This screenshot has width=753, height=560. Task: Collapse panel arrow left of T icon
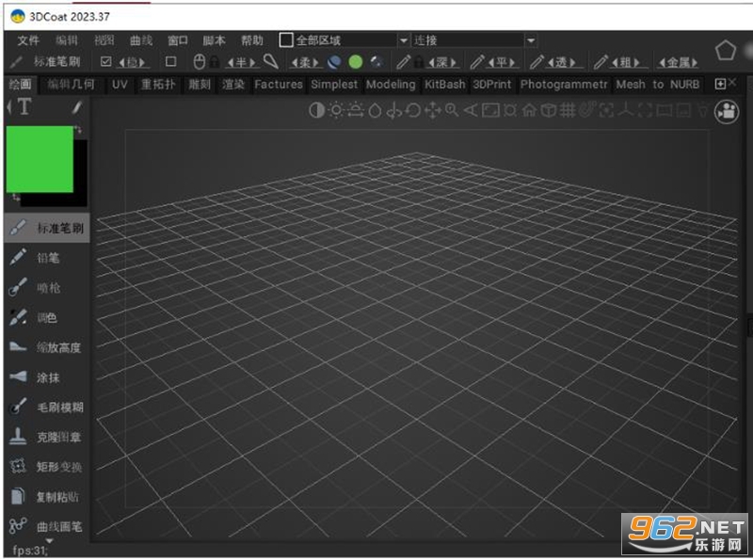pos(9,107)
